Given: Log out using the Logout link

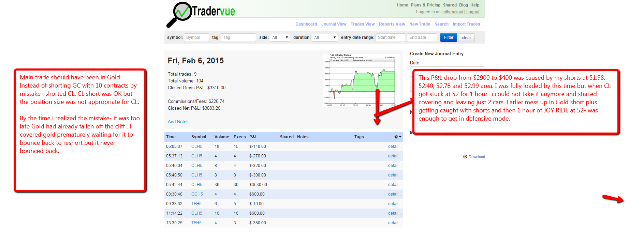Looking at the screenshot, I should pyautogui.click(x=473, y=12).
